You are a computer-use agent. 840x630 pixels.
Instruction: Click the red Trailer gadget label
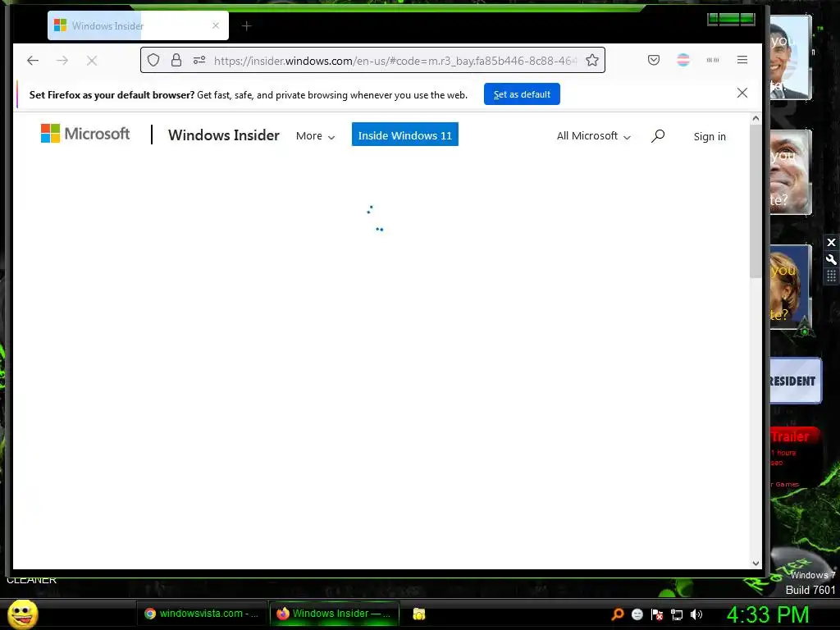tap(792, 436)
